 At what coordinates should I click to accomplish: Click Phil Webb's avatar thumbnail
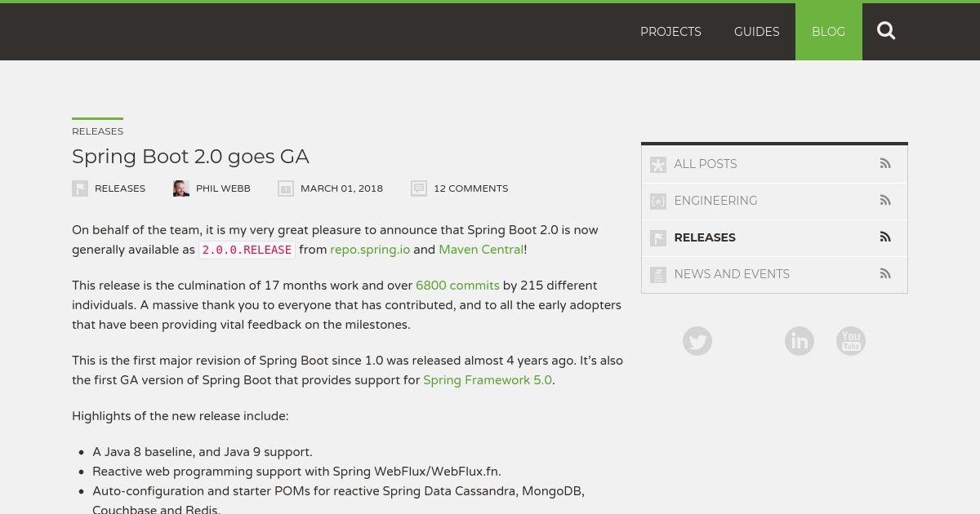[x=181, y=188]
